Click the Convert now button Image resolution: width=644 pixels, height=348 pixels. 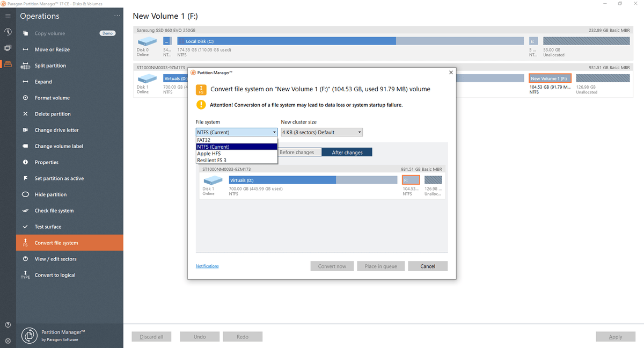point(332,266)
